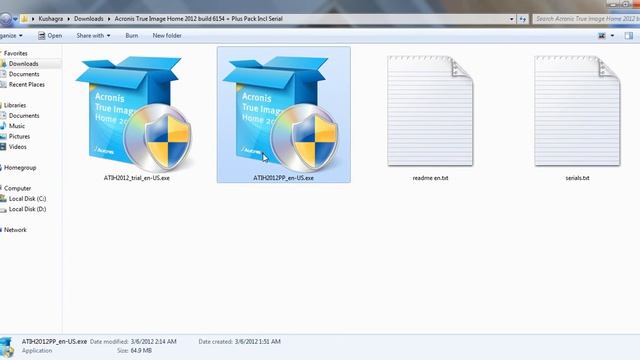
Task: Click the Acronis True Image folder breadcrumb
Action: 198,19
